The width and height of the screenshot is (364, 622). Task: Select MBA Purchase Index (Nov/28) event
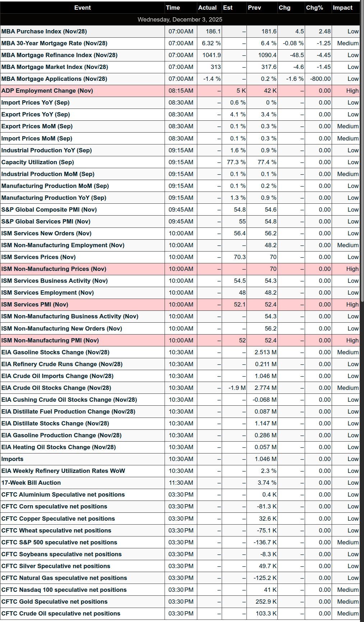pos(44,32)
